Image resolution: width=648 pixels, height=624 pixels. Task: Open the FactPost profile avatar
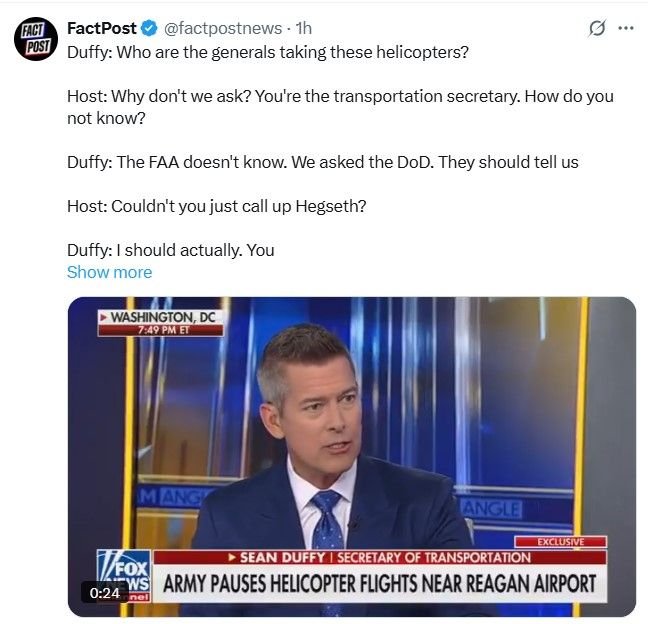click(36, 39)
